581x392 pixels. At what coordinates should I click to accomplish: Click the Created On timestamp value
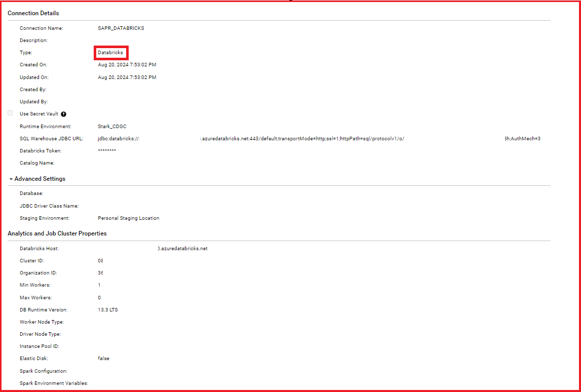[x=127, y=65]
